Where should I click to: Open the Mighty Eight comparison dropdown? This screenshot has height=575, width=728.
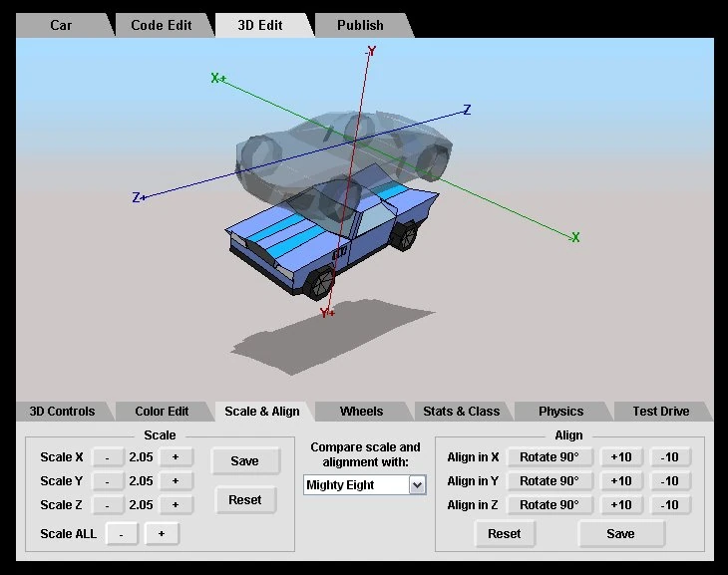click(x=365, y=485)
